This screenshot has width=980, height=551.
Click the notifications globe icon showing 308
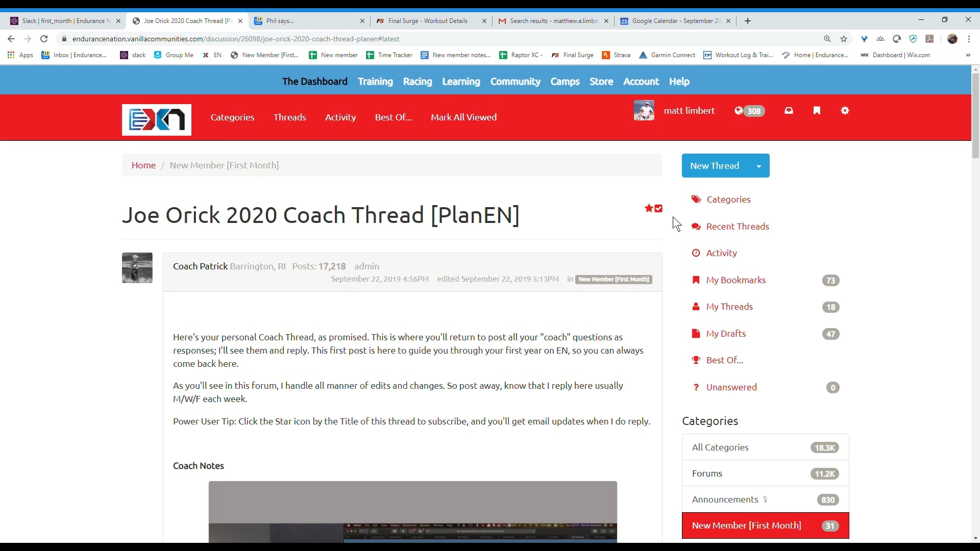749,111
